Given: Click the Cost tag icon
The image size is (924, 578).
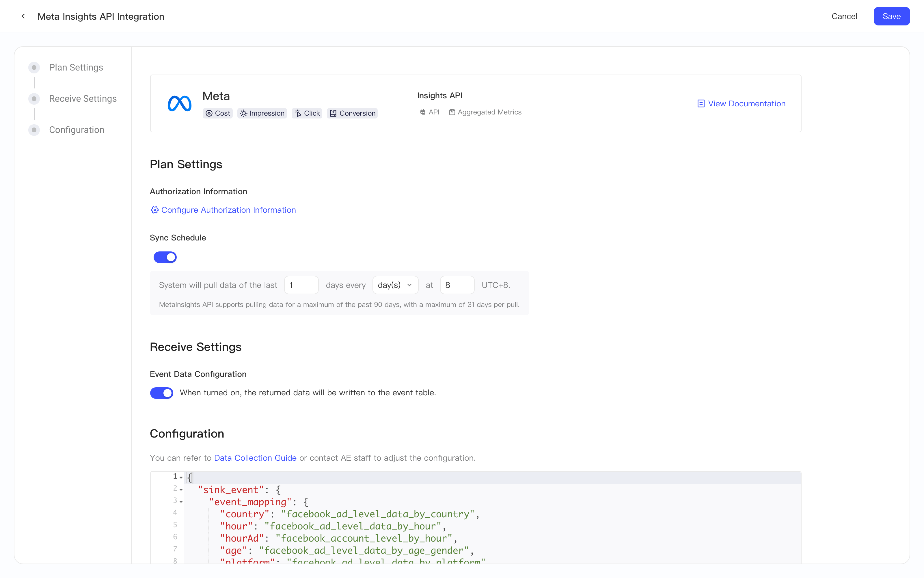Looking at the screenshot, I should [x=209, y=113].
